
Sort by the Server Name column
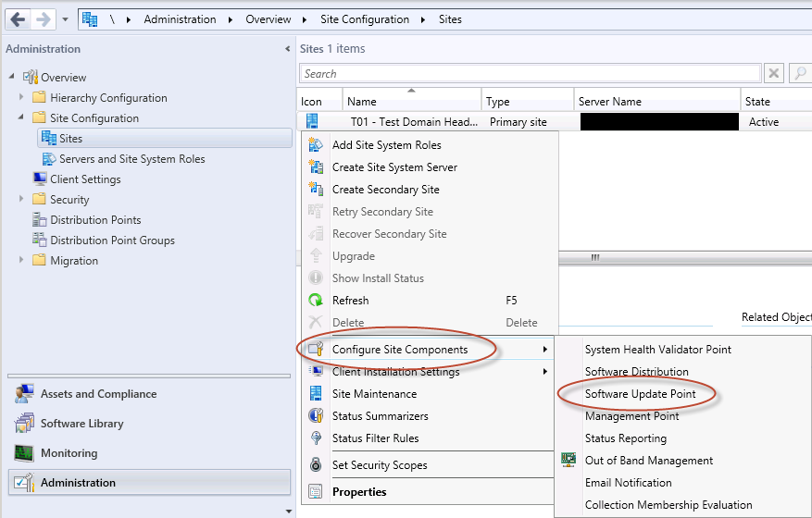pyautogui.click(x=657, y=102)
